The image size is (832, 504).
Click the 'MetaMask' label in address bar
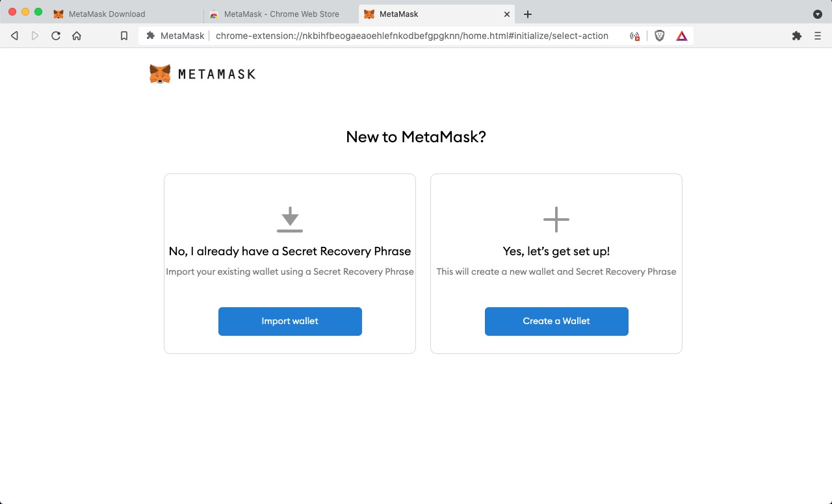pyautogui.click(x=182, y=36)
